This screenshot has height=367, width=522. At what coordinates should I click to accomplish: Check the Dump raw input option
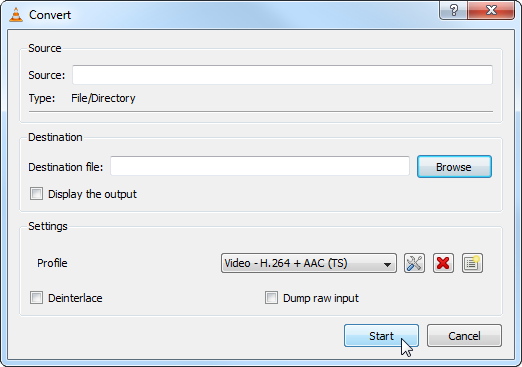click(271, 298)
